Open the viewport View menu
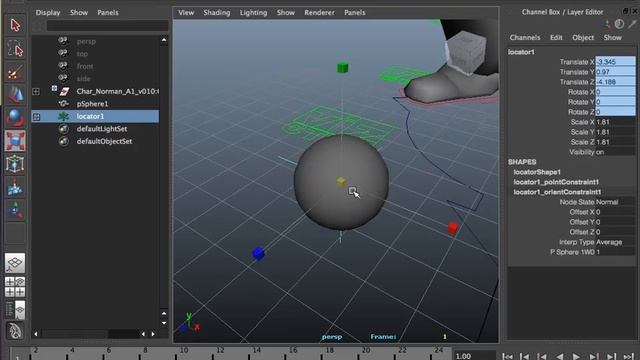 click(186, 13)
